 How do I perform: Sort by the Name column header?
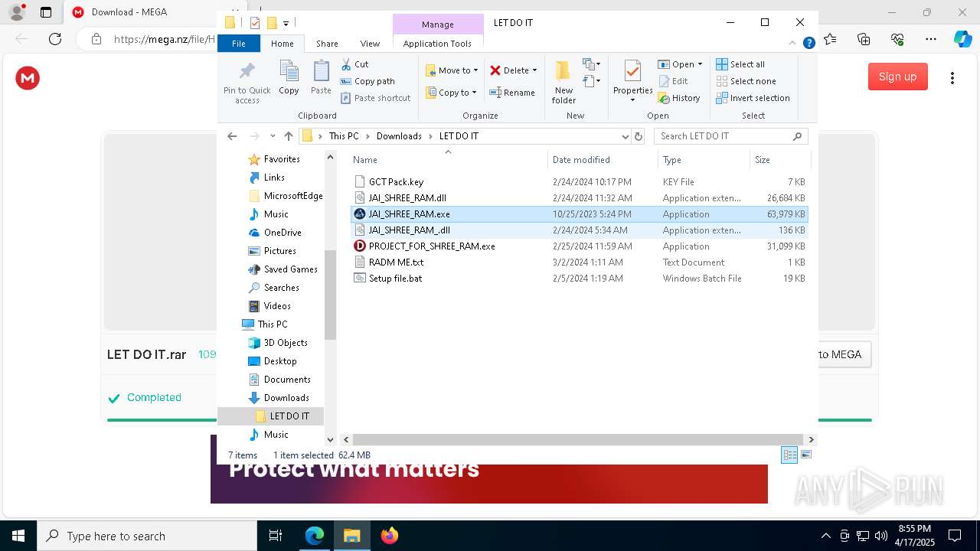pyautogui.click(x=448, y=160)
